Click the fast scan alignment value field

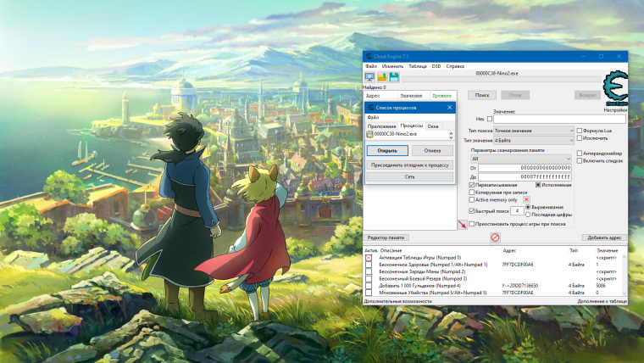[517, 211]
